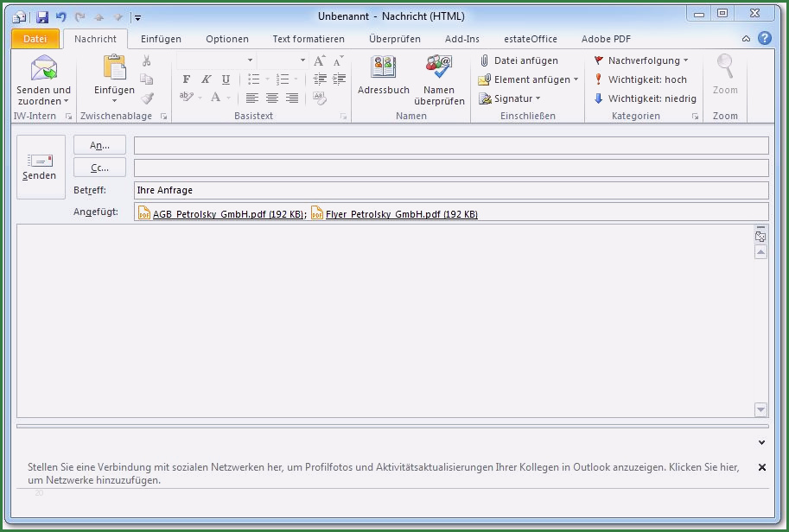This screenshot has height=532, width=789.
Task: Toggle right text alignment
Action: [x=292, y=98]
